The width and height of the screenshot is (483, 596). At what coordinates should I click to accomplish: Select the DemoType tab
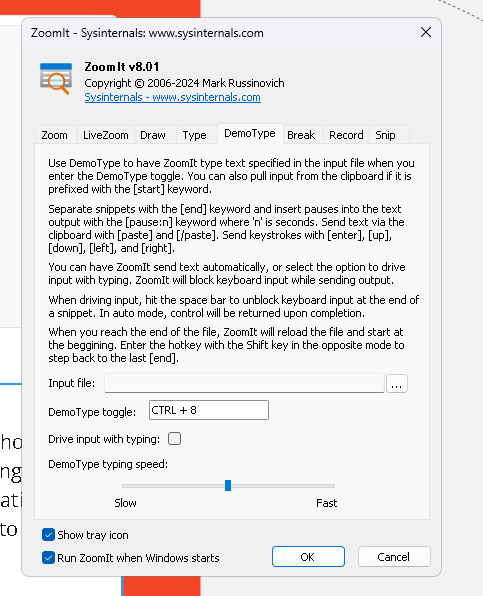pyautogui.click(x=250, y=133)
